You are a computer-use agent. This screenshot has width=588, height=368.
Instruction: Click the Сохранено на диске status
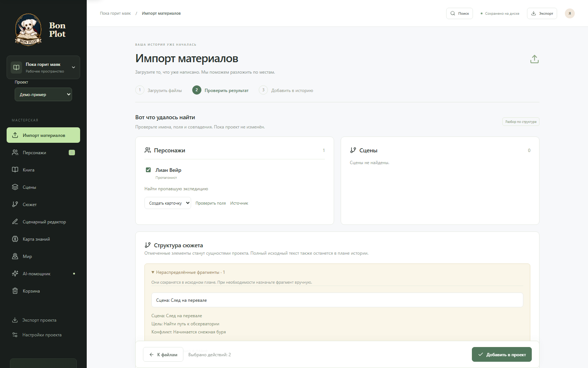click(x=500, y=14)
